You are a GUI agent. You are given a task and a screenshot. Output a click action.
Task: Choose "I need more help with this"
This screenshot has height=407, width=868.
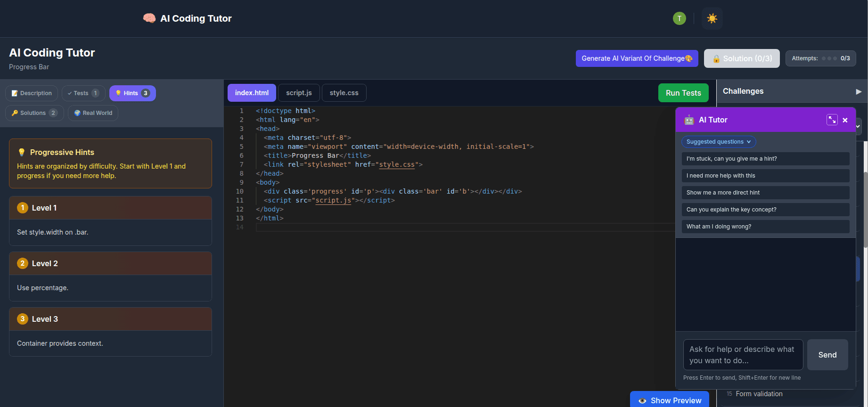tap(765, 176)
